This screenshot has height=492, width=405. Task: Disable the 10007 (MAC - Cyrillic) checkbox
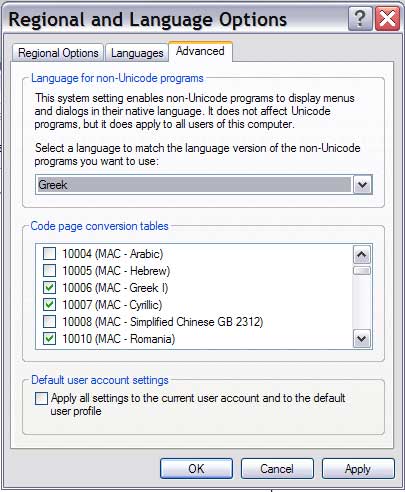[x=49, y=305]
